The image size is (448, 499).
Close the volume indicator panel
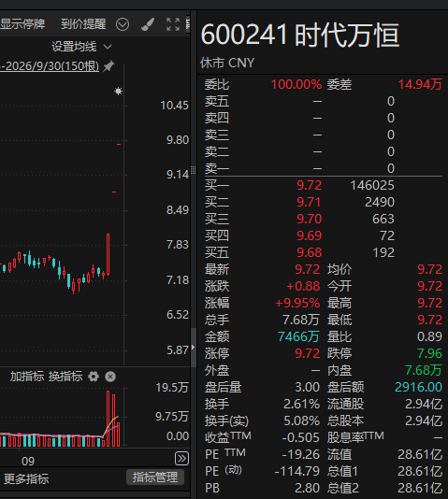coord(110,377)
